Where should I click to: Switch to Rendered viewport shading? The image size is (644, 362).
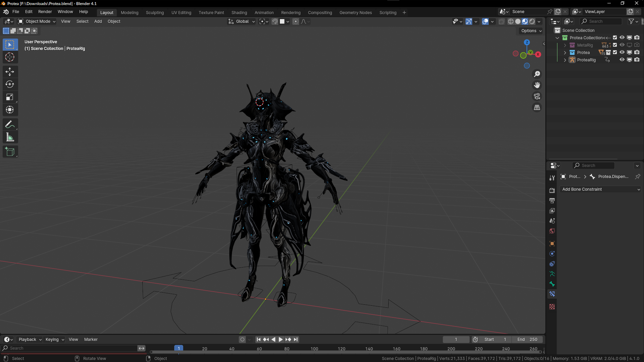click(532, 21)
